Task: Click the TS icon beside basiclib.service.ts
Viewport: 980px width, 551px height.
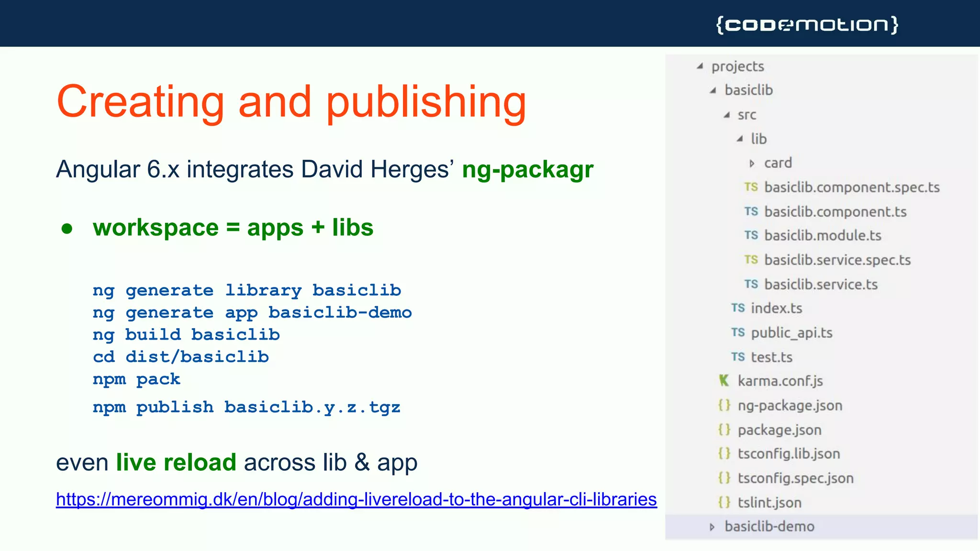Action: [751, 284]
